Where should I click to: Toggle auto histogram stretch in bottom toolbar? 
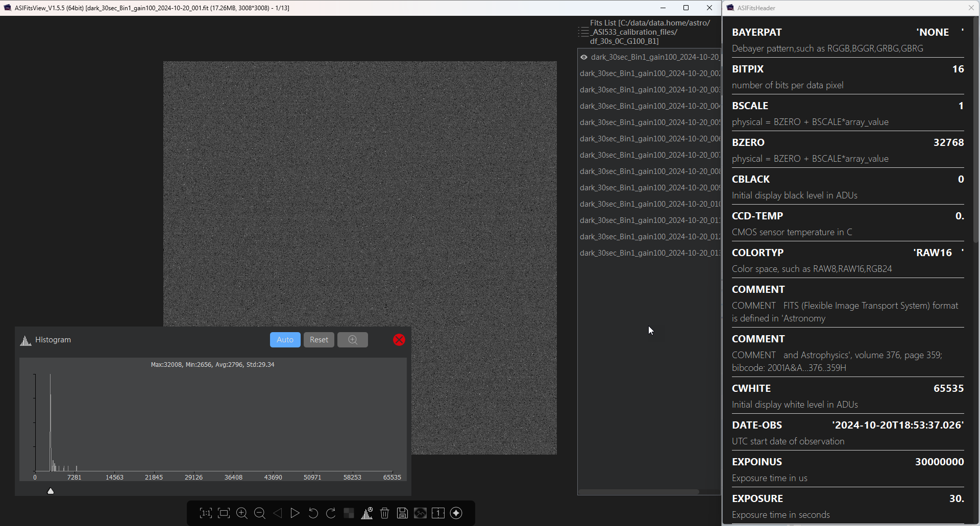click(x=367, y=513)
